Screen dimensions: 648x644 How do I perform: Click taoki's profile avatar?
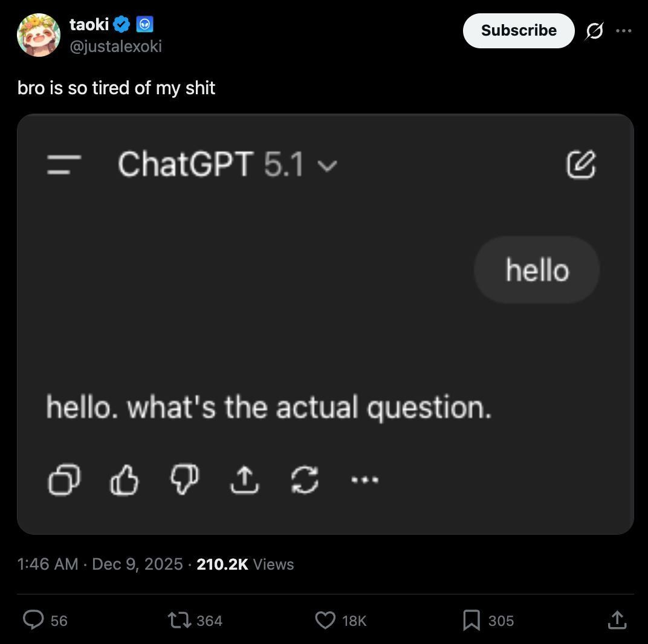click(39, 34)
